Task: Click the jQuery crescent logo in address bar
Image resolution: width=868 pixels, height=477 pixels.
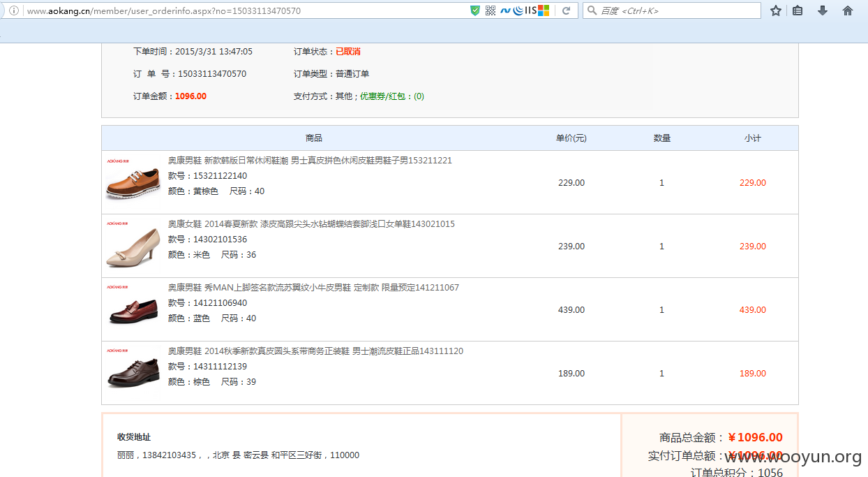Action: pyautogui.click(x=518, y=10)
